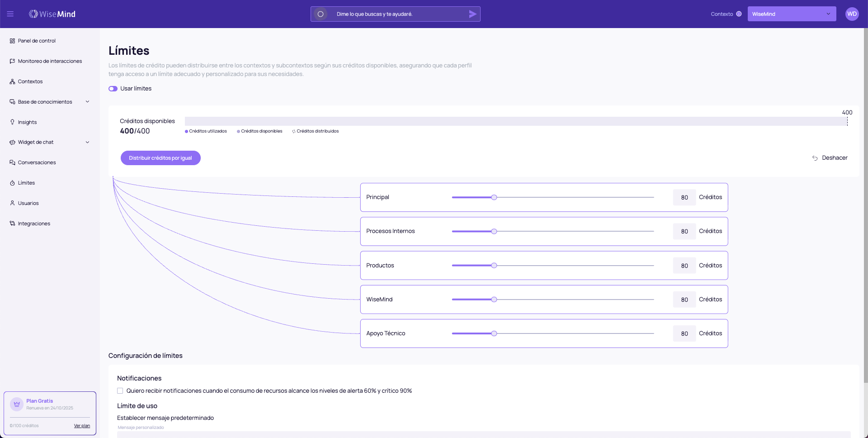Expand the Widget de chat submenu
The image size is (868, 438).
point(87,142)
